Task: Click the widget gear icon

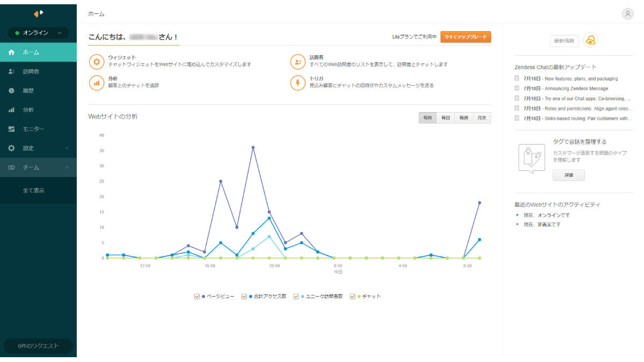Action: point(97,61)
